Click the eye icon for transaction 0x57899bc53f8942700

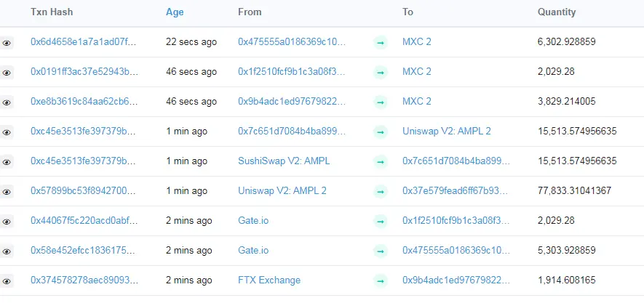point(6,192)
